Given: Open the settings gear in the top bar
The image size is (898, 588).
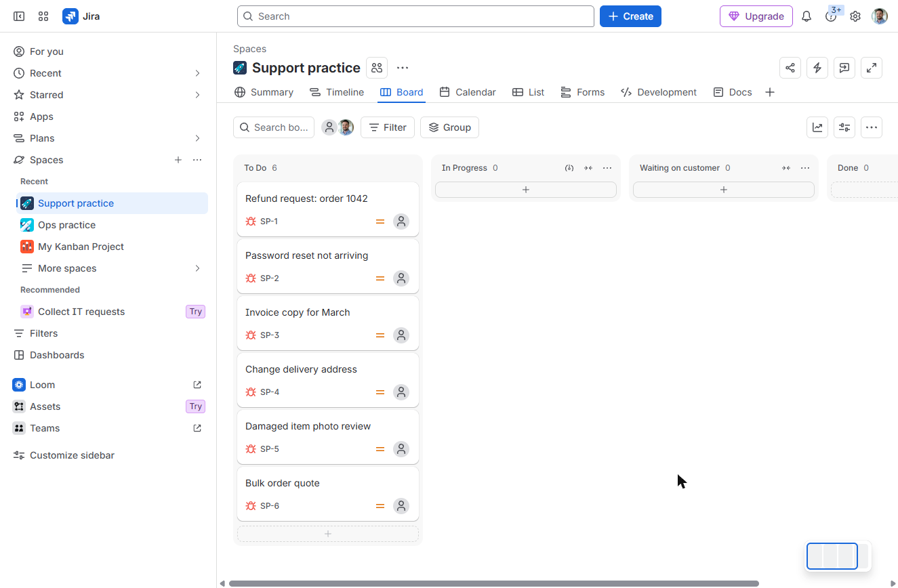Looking at the screenshot, I should point(855,16).
